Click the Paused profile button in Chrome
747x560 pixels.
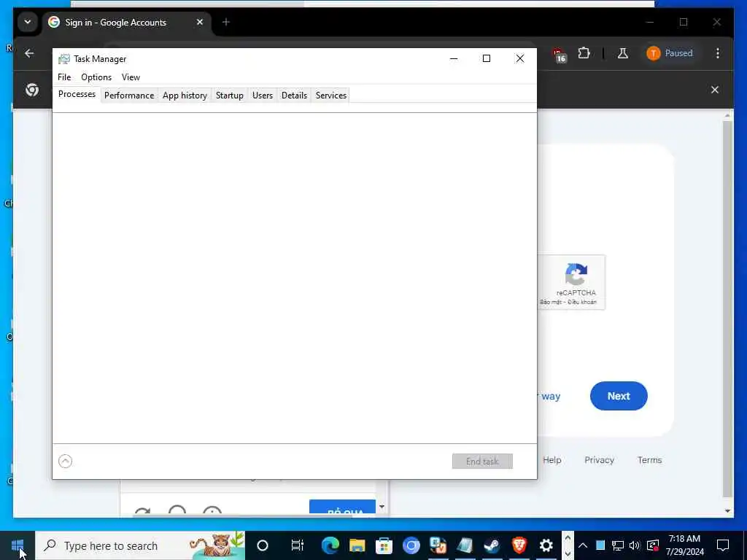670,53
